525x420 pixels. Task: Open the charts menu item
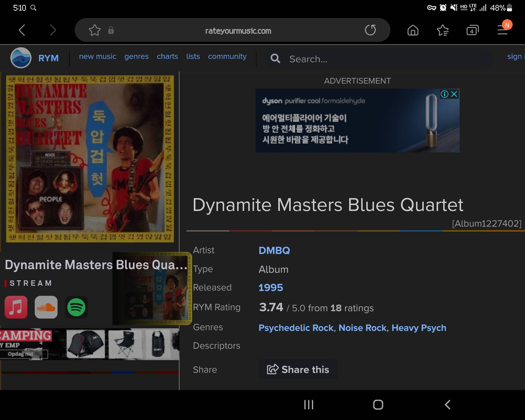(x=167, y=57)
